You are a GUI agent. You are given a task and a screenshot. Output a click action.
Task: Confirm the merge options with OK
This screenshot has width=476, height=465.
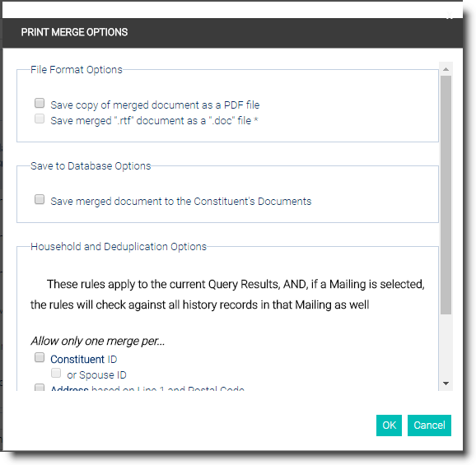[x=389, y=425]
